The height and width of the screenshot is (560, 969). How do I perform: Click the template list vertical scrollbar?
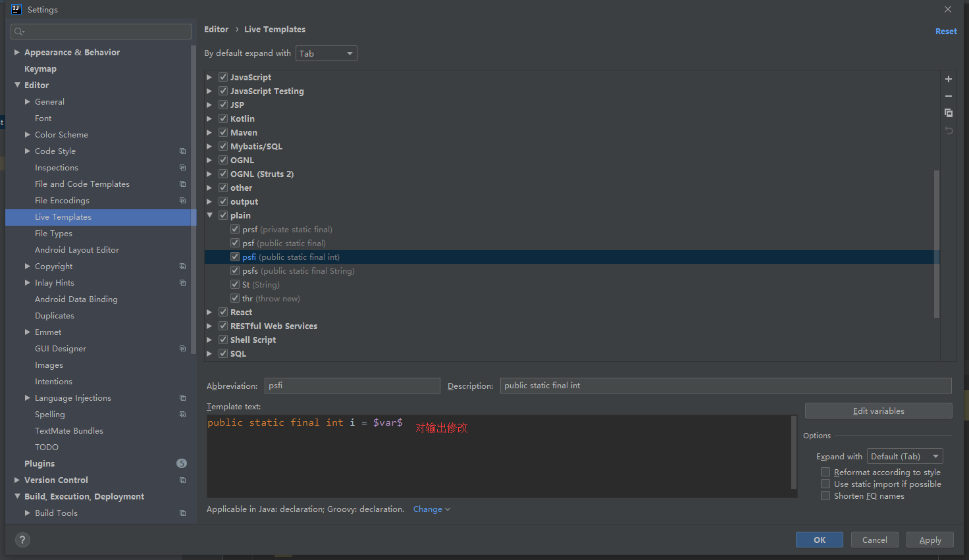click(936, 243)
